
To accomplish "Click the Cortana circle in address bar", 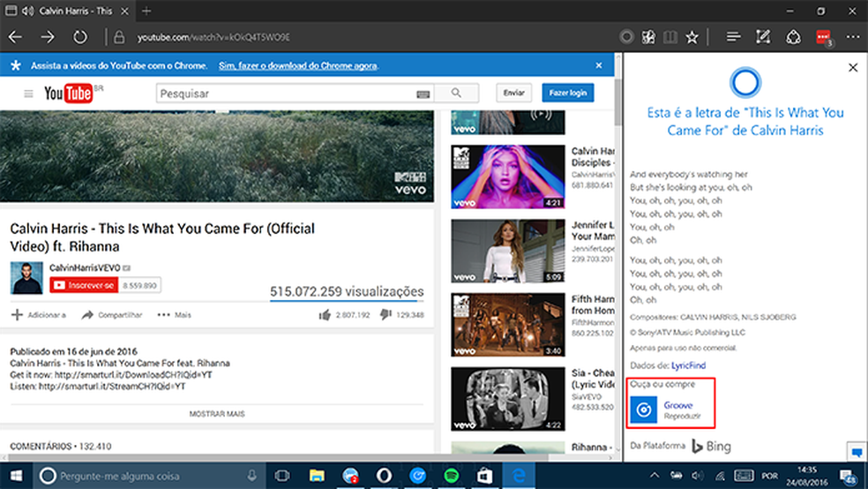I will coord(626,37).
